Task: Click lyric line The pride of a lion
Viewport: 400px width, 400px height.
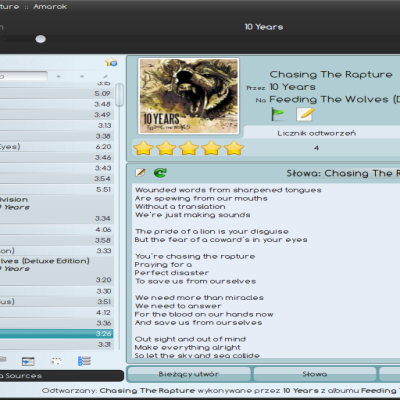Action: point(211,231)
